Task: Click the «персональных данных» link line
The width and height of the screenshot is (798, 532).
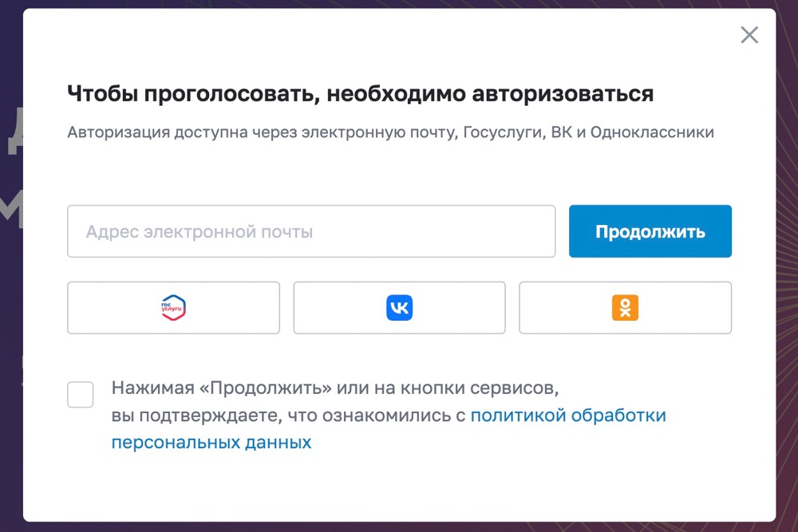Action: [x=211, y=442]
